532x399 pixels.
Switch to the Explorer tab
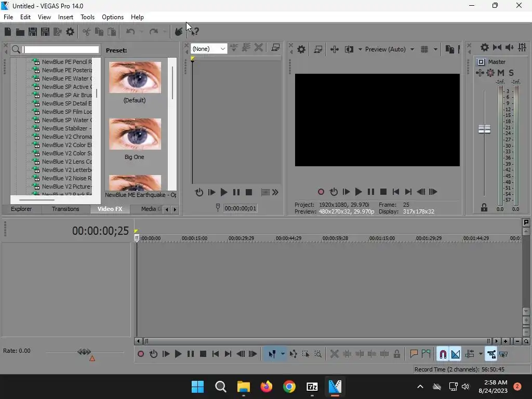pos(21,209)
